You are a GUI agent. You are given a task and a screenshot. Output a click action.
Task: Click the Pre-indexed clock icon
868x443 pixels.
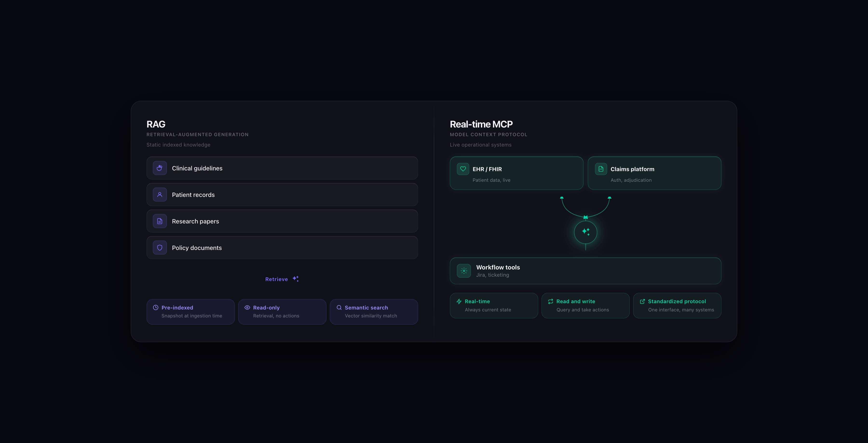[x=155, y=308]
